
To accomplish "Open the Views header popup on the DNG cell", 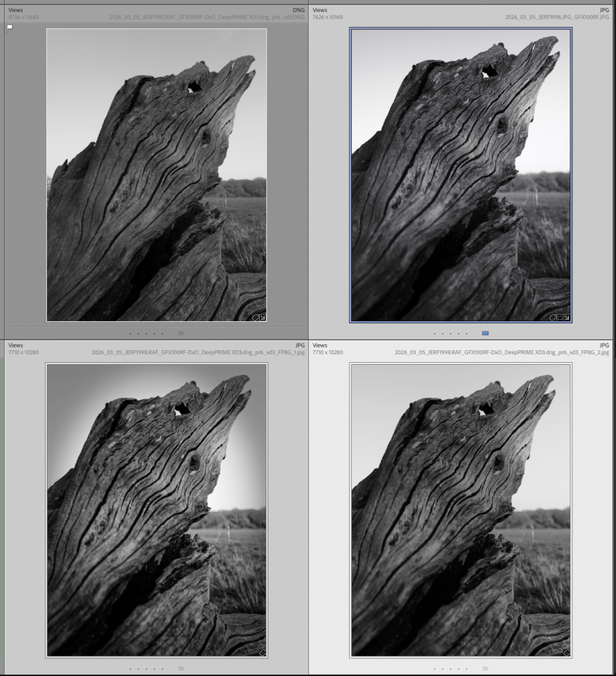I will 16,11.
